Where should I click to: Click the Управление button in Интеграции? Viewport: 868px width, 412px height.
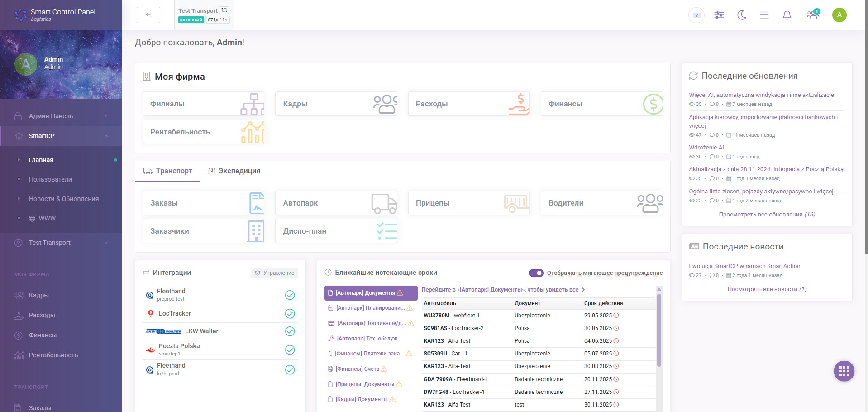coord(274,273)
